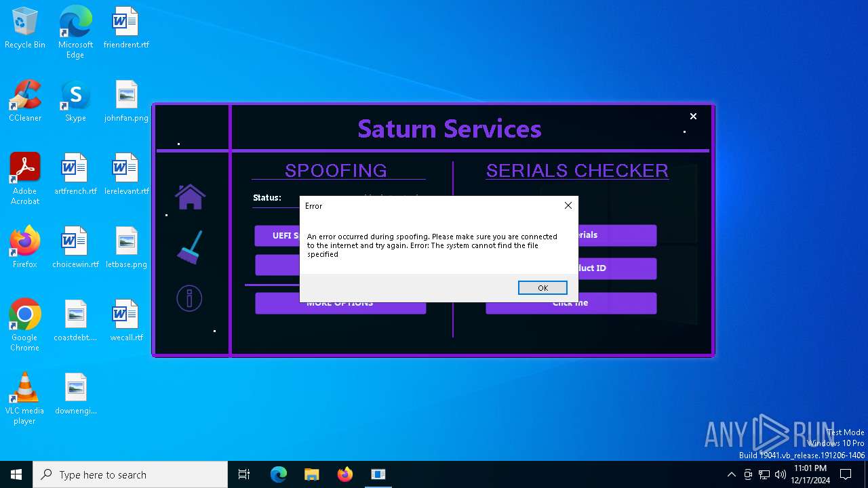Select Firefox desktop shortcut
The width and height of the screenshot is (868, 488).
[25, 248]
